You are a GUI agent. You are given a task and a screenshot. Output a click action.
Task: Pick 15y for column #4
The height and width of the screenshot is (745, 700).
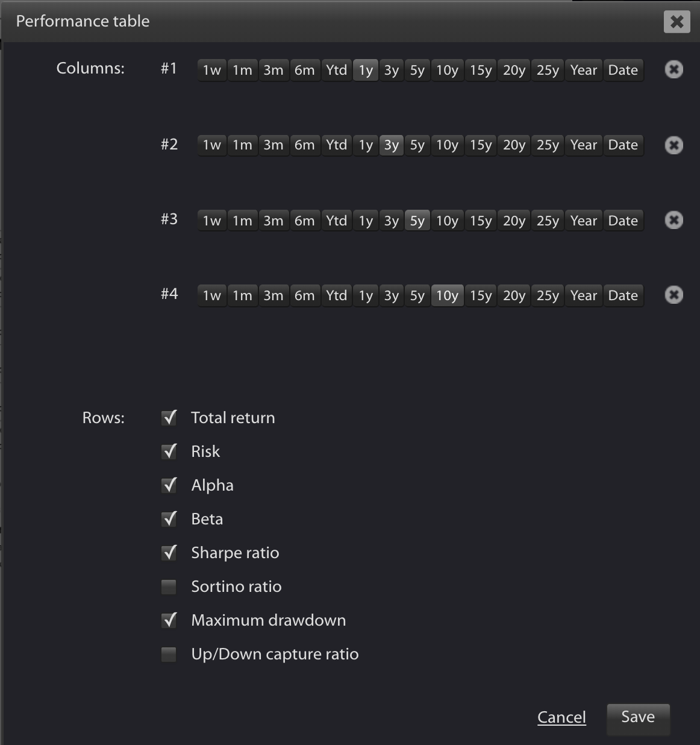[481, 295]
